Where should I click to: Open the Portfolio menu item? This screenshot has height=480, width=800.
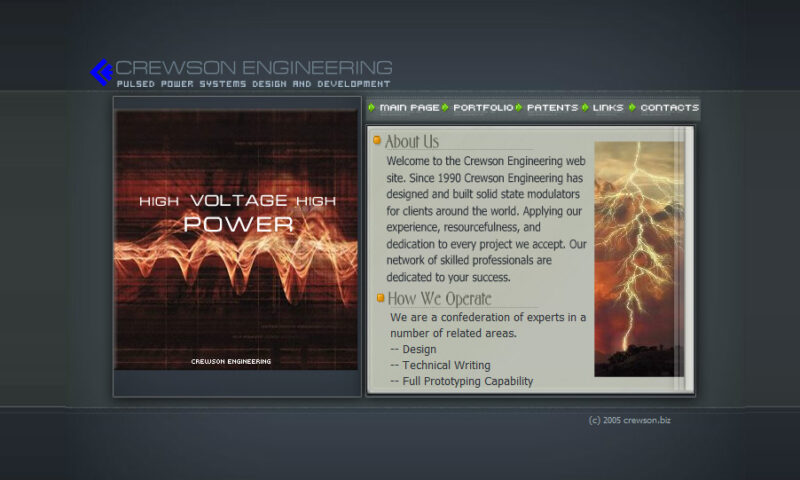pos(483,108)
